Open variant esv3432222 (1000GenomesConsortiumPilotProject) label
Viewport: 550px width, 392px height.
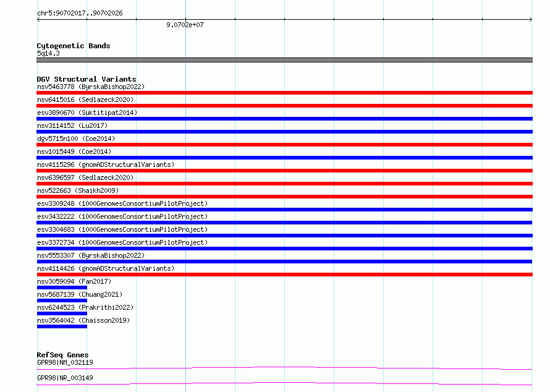(122, 216)
